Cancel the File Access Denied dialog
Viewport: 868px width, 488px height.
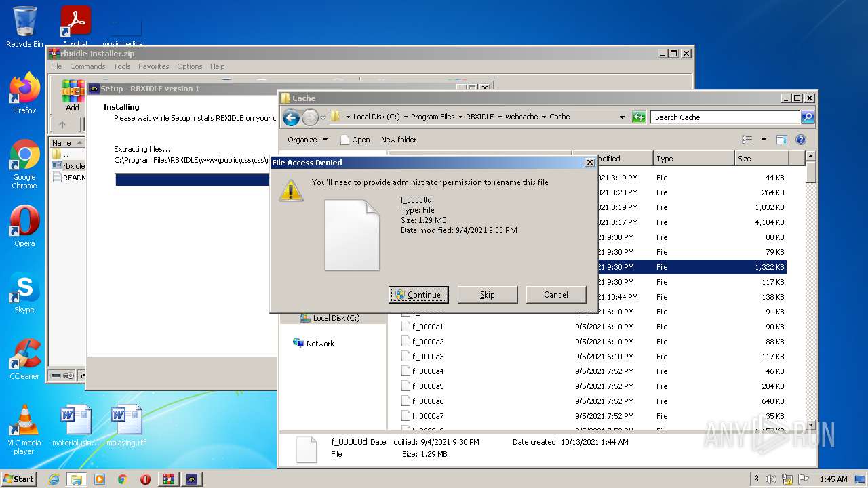tap(556, 295)
